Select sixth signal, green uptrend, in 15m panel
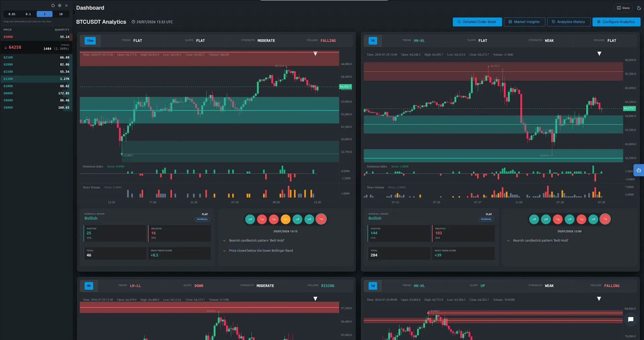This screenshot has width=644, height=340. [309, 219]
